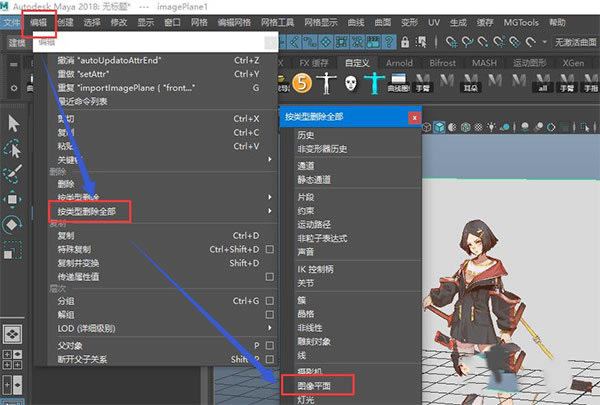This screenshot has height=405, width=600.
Task: Close the 按类型删除全部 tear-off panel
Action: click(x=413, y=117)
